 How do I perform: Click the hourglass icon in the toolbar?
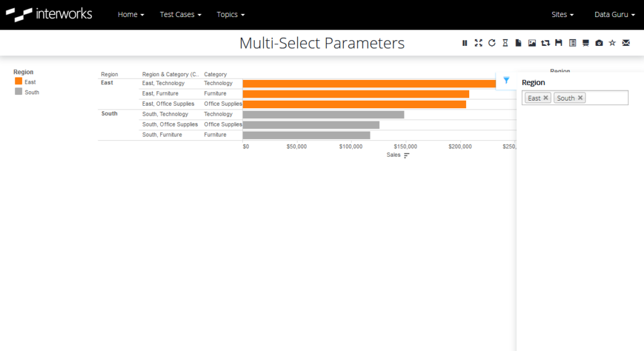click(x=505, y=43)
